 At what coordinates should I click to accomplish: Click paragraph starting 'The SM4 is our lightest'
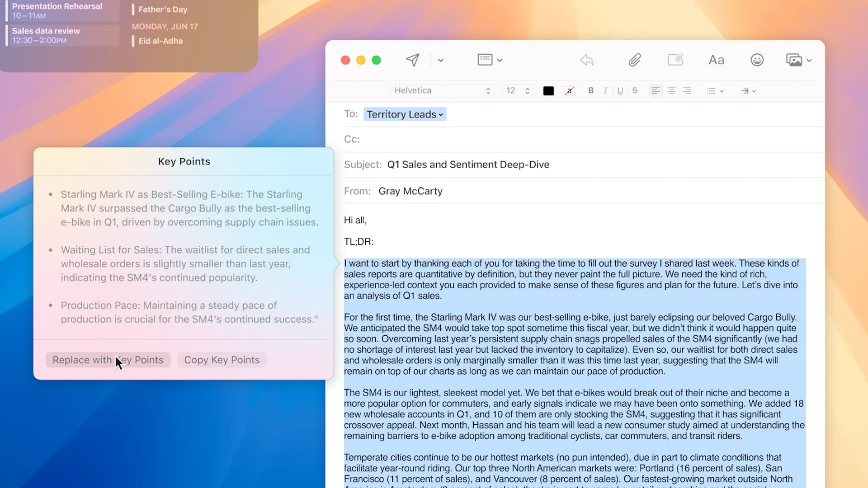(x=574, y=414)
